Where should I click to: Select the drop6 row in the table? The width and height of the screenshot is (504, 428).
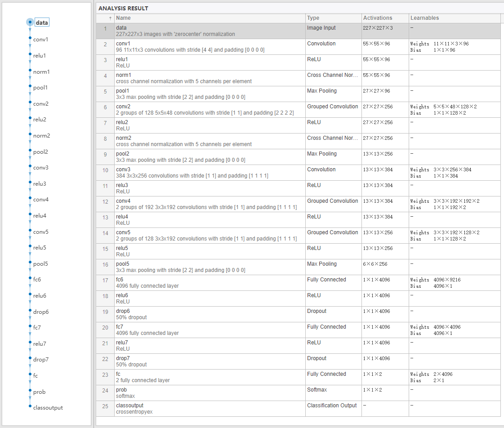point(298,314)
